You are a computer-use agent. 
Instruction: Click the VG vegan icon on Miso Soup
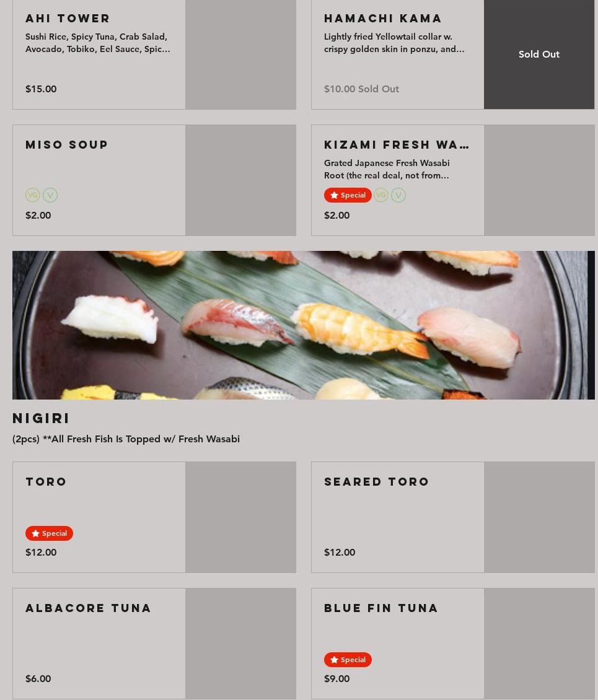(33, 195)
